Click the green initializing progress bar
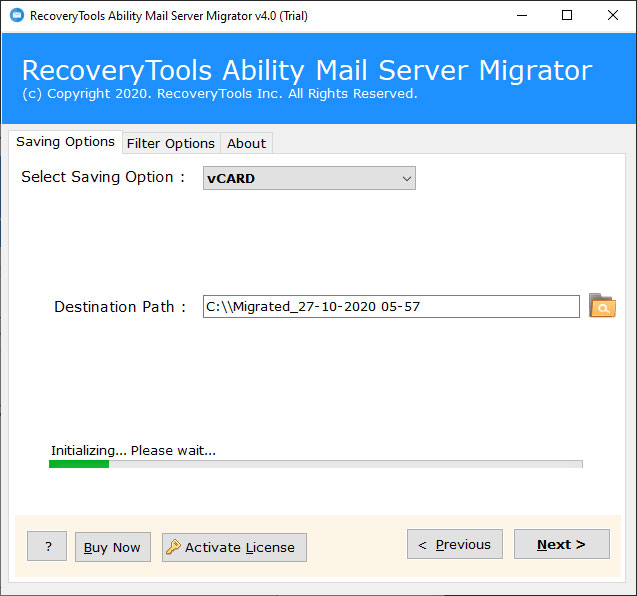The height and width of the screenshot is (596, 637). [316, 464]
